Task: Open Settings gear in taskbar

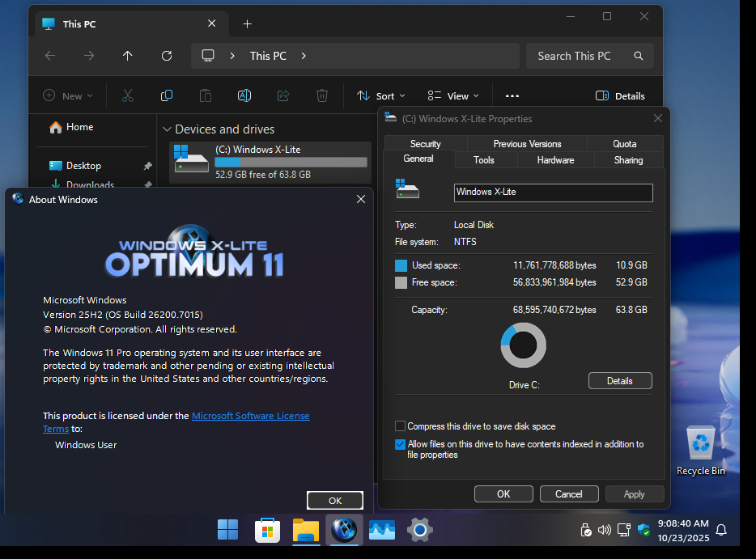Action: pyautogui.click(x=419, y=530)
